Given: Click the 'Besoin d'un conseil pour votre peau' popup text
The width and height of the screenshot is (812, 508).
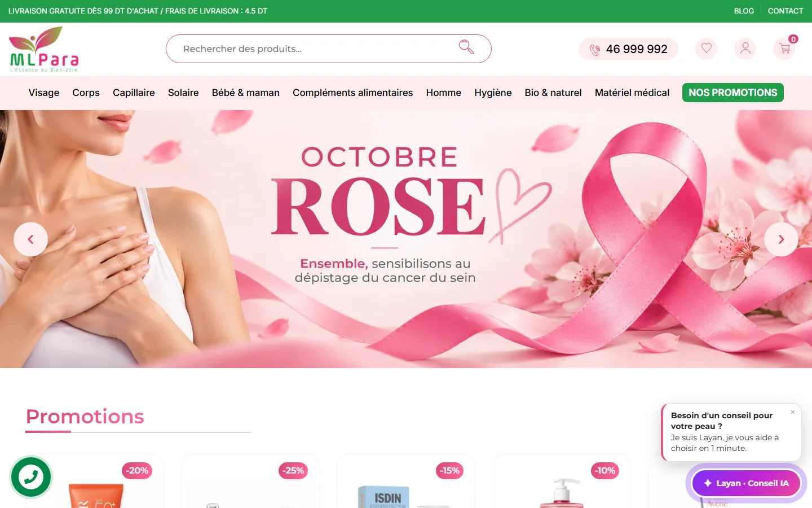Looking at the screenshot, I should [722, 421].
